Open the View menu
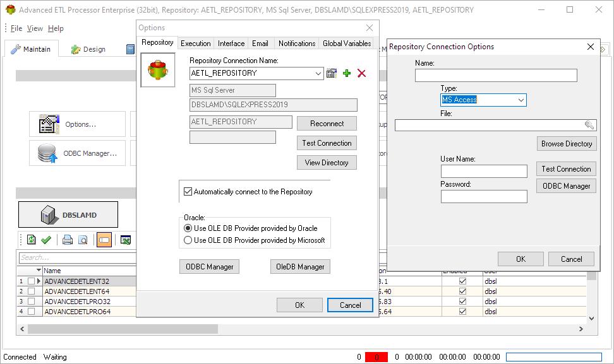Viewport: 614px width, 364px height. pos(35,28)
